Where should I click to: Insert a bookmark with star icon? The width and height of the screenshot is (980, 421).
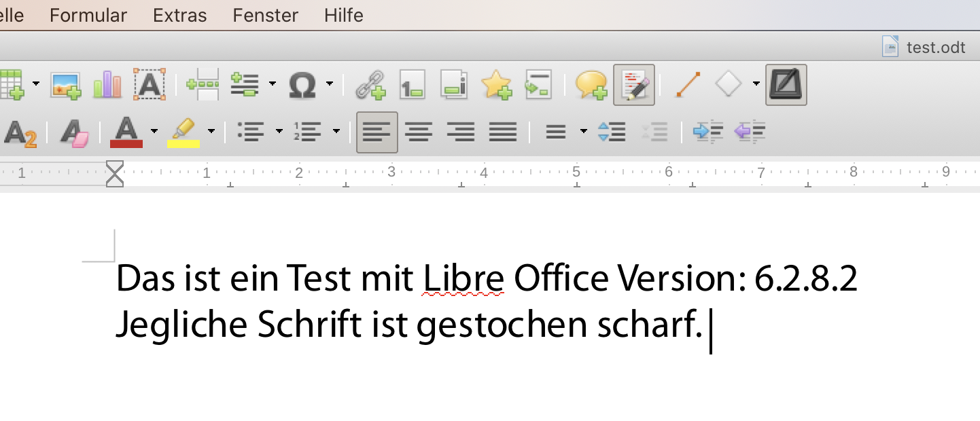(x=495, y=86)
